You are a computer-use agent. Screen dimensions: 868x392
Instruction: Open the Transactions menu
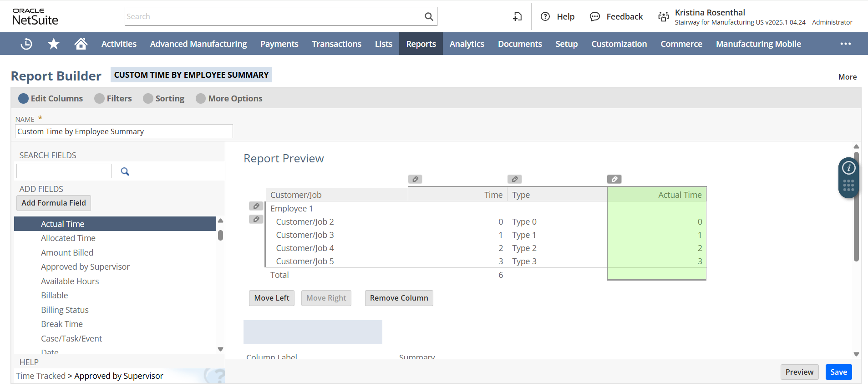pos(337,44)
